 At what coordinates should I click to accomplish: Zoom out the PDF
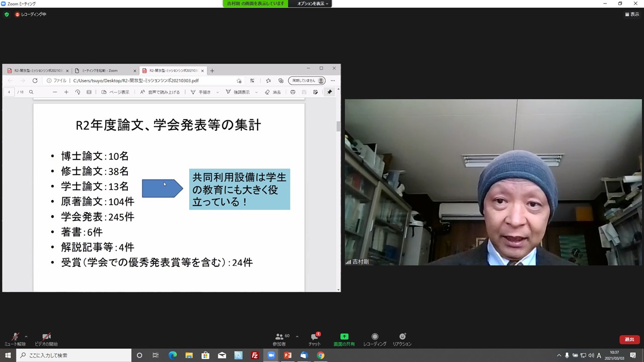pos(55,92)
